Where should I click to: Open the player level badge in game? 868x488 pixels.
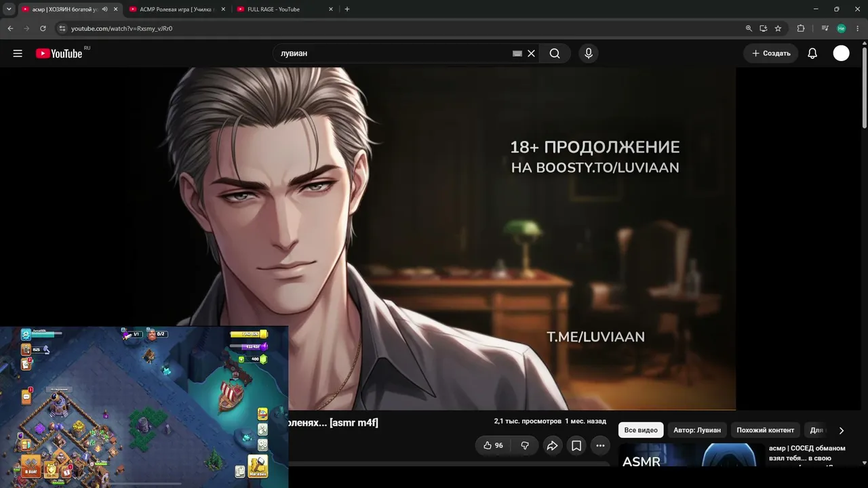click(x=26, y=334)
